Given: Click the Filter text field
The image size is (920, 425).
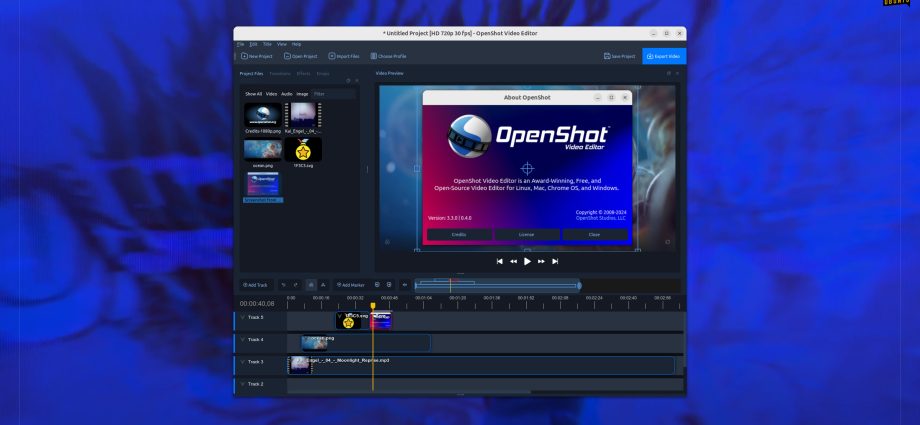Looking at the screenshot, I should coord(333,94).
